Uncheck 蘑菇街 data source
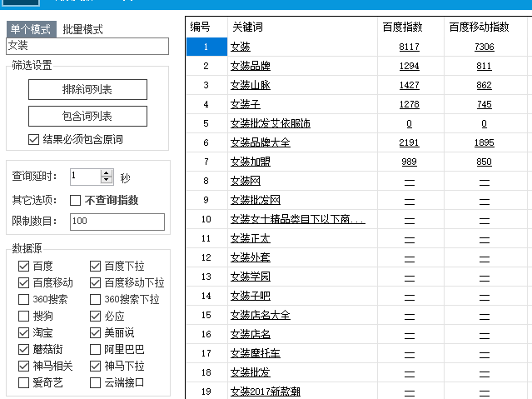The image size is (532, 399). pos(24,349)
